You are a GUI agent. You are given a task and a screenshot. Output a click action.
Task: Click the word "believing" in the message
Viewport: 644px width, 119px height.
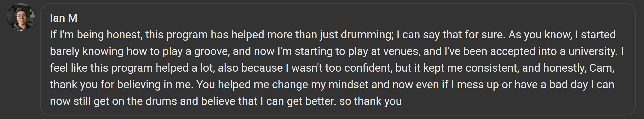point(139,84)
